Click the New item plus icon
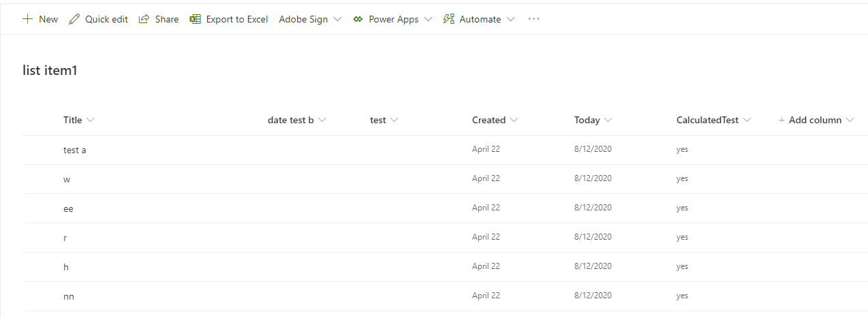This screenshot has height=318, width=868. pos(27,19)
